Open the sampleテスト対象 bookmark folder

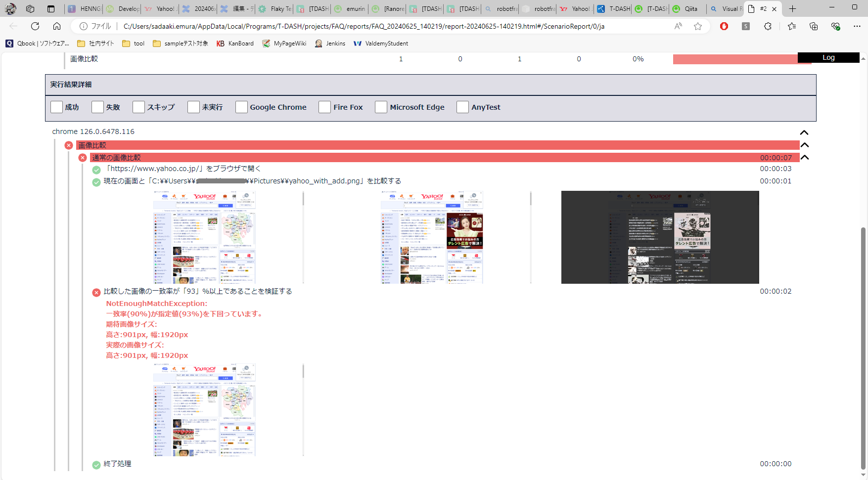click(181, 44)
